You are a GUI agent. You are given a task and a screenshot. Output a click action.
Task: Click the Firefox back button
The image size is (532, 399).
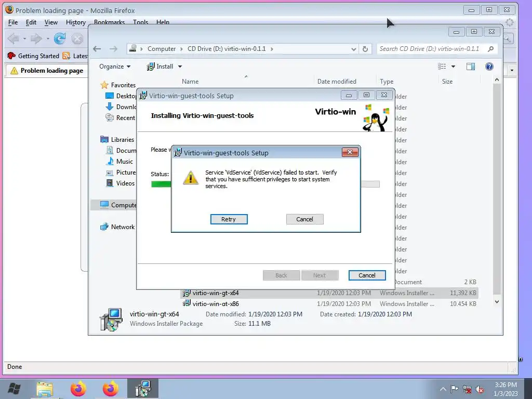tap(14, 38)
